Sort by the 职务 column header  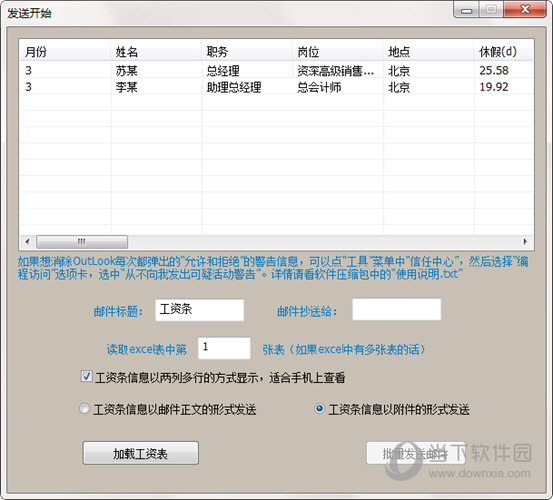coord(247,52)
